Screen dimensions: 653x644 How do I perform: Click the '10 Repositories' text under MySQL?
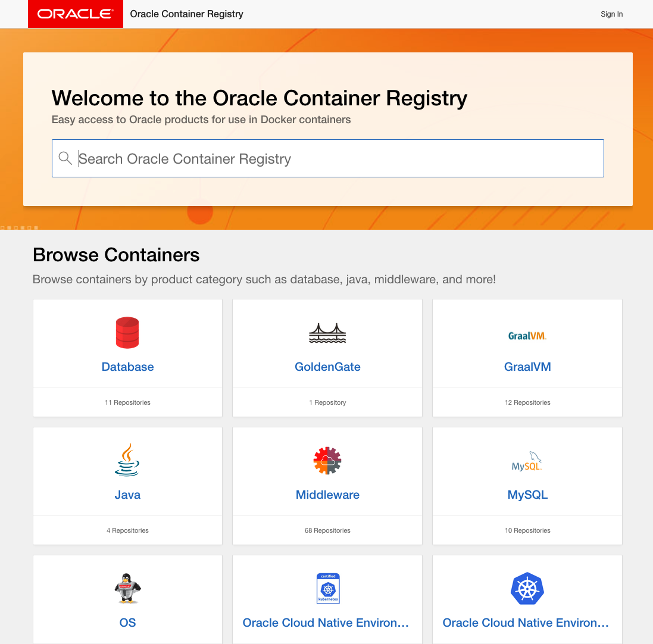[527, 530]
